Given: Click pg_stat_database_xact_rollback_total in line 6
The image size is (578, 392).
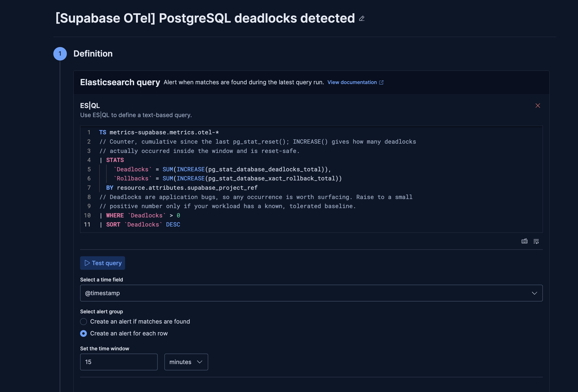Looking at the screenshot, I should (x=272, y=179).
